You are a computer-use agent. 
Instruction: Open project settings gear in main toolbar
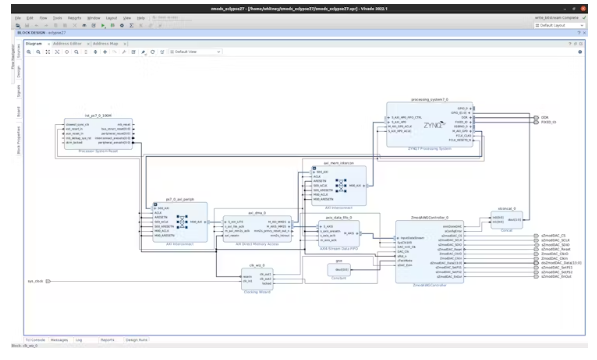(x=122, y=25)
